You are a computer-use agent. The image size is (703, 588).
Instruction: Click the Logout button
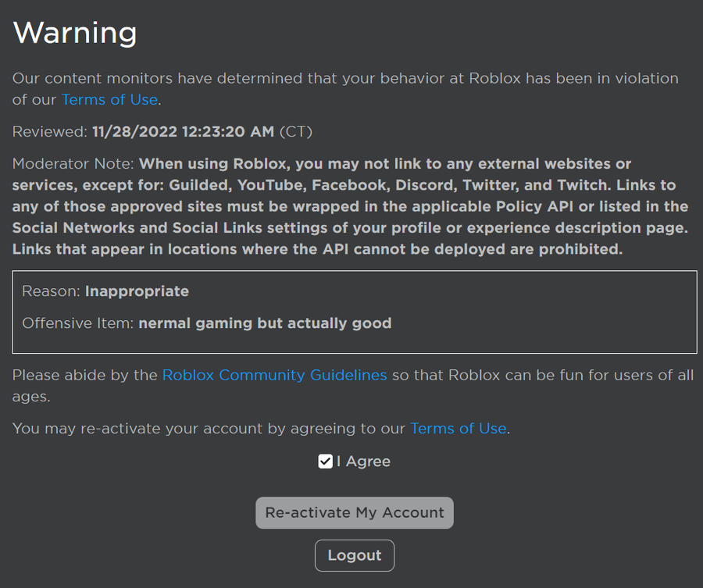(x=355, y=556)
